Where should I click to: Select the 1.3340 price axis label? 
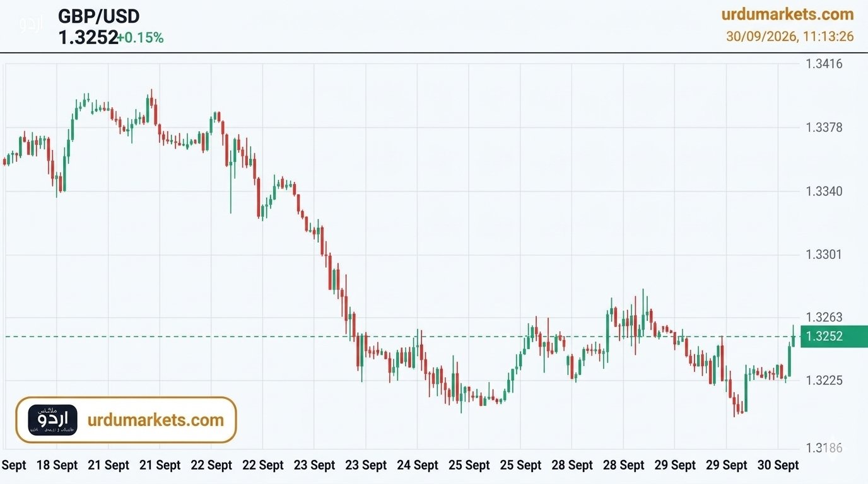(x=824, y=191)
